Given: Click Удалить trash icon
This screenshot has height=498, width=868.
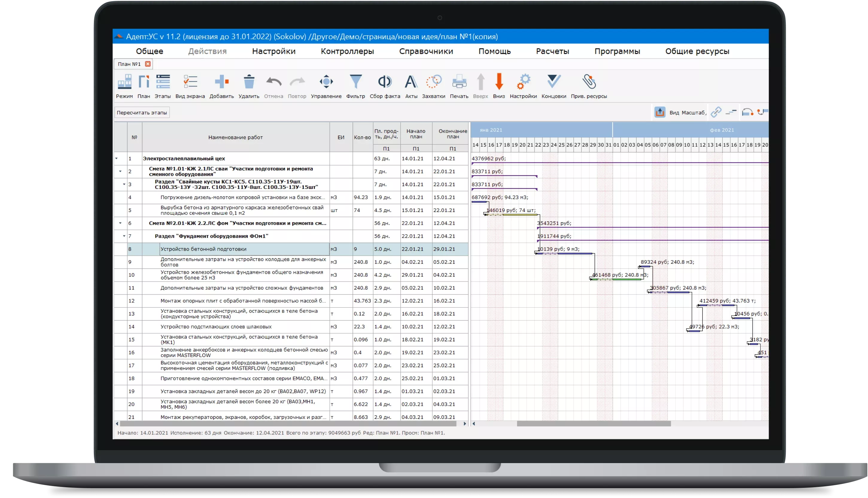Looking at the screenshot, I should [249, 82].
